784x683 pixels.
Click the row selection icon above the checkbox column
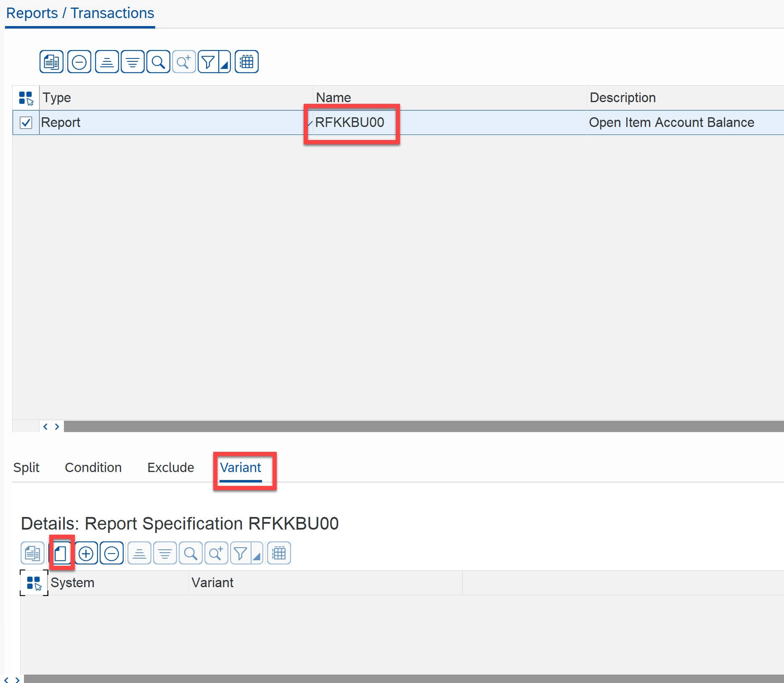click(26, 97)
